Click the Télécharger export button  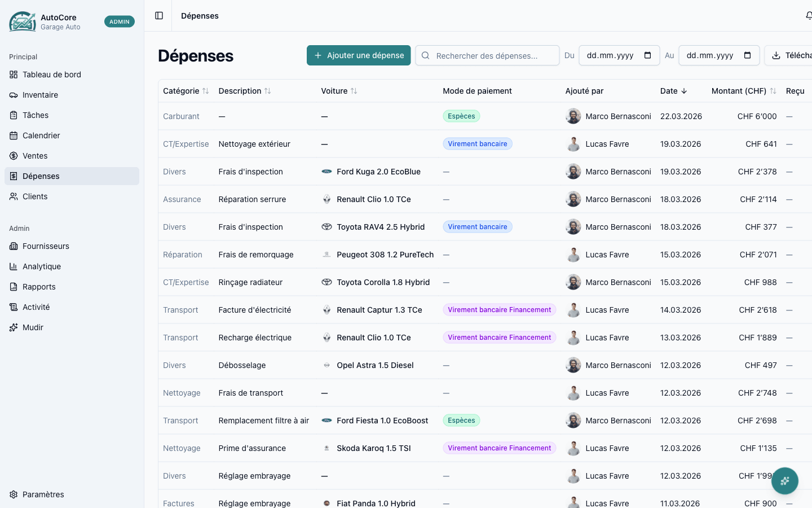pyautogui.click(x=791, y=55)
